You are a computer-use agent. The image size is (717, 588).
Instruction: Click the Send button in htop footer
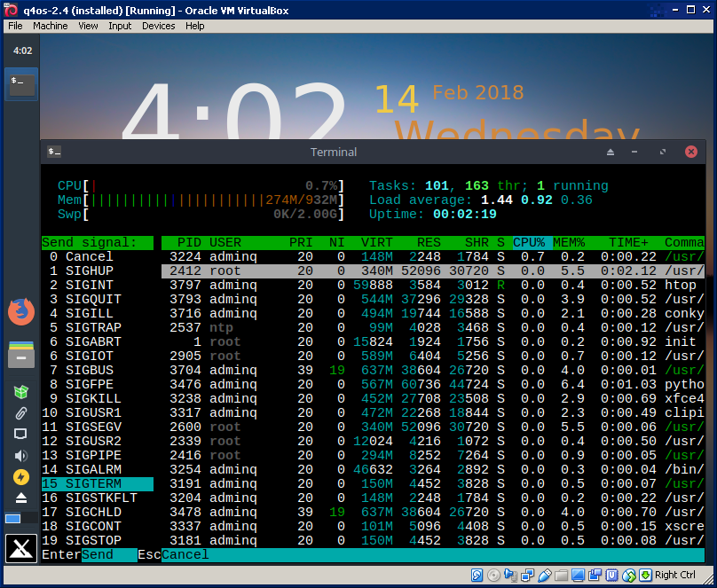(98, 555)
